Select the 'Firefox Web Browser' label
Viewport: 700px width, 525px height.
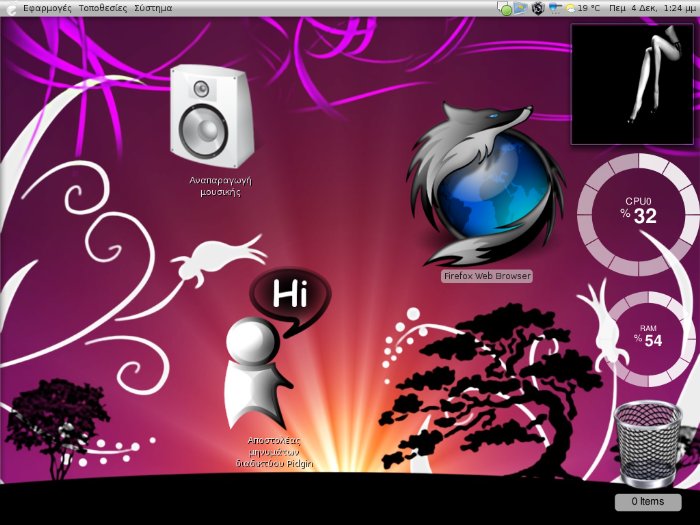pyautogui.click(x=487, y=276)
